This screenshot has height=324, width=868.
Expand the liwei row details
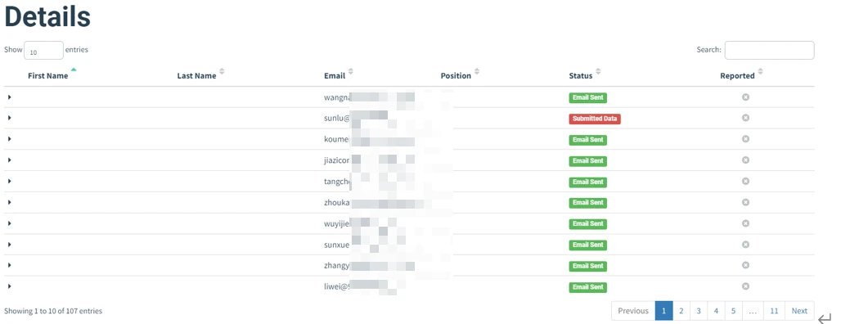pyautogui.click(x=10, y=286)
